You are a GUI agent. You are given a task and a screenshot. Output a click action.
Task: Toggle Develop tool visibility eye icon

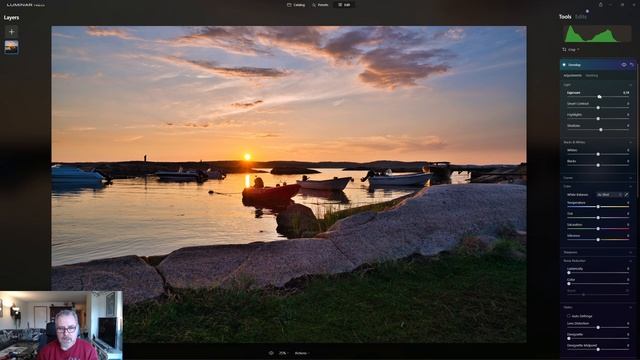click(x=624, y=65)
